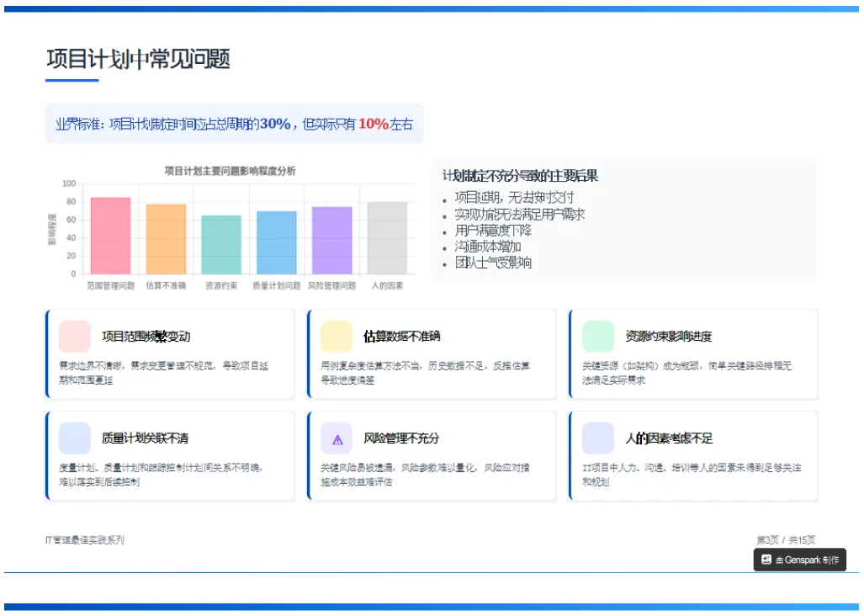
Task: Click the Genspark logo in the bottom badge
Action: point(767,560)
